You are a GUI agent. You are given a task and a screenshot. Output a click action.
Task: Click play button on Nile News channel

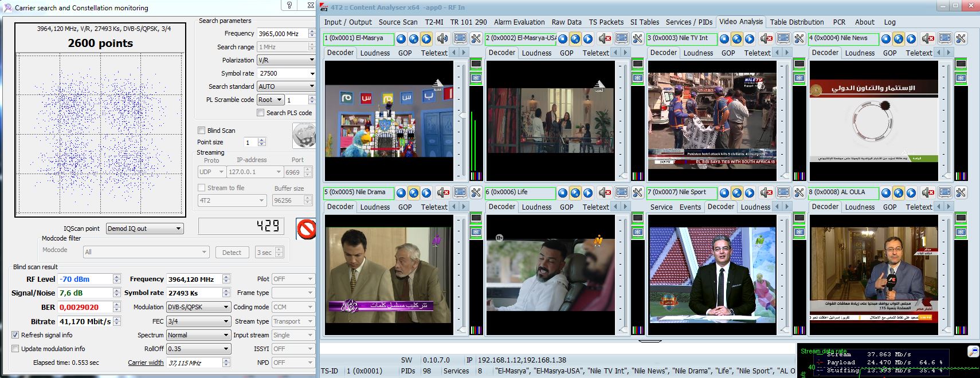pyautogui.click(x=911, y=39)
